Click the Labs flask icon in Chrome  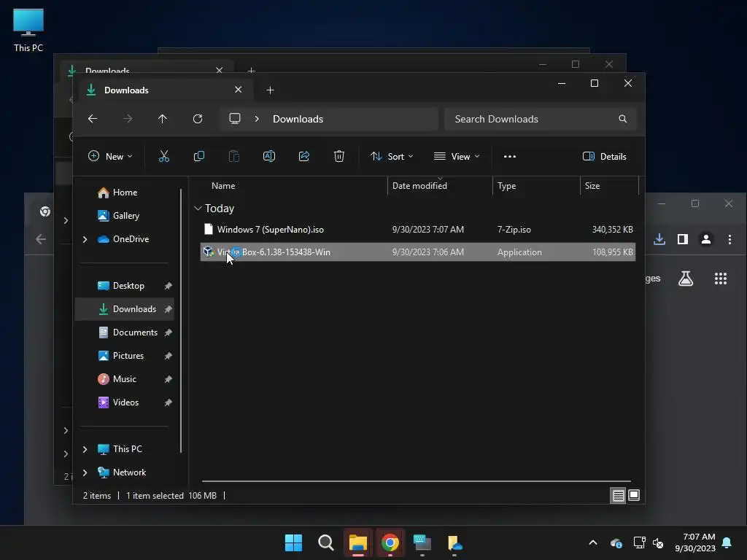(686, 279)
